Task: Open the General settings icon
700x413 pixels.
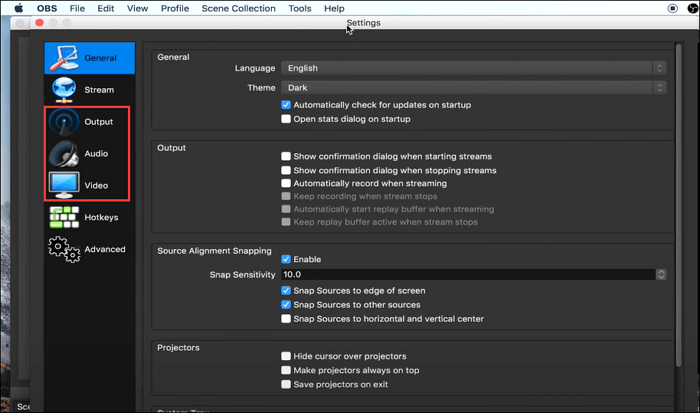Action: coord(64,59)
